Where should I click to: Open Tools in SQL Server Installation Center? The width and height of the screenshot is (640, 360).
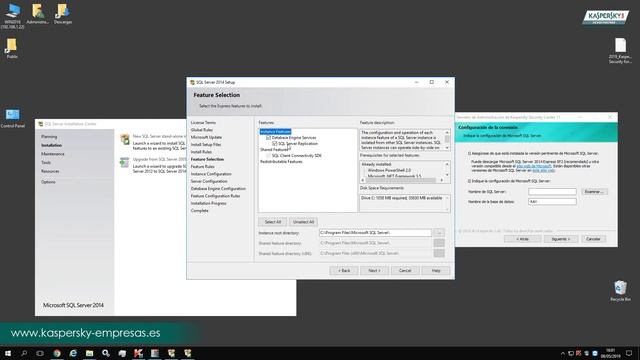(x=46, y=162)
